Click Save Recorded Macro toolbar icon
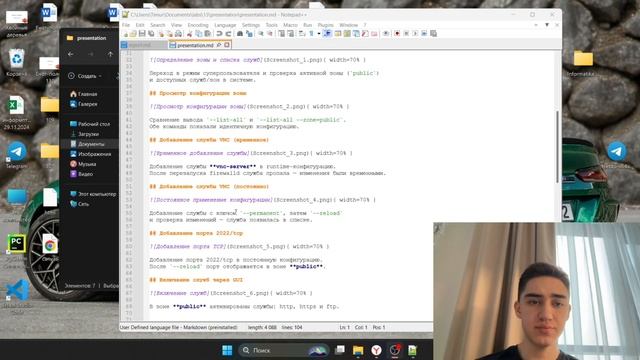Viewport: 640px width, 360px height. 433,33
